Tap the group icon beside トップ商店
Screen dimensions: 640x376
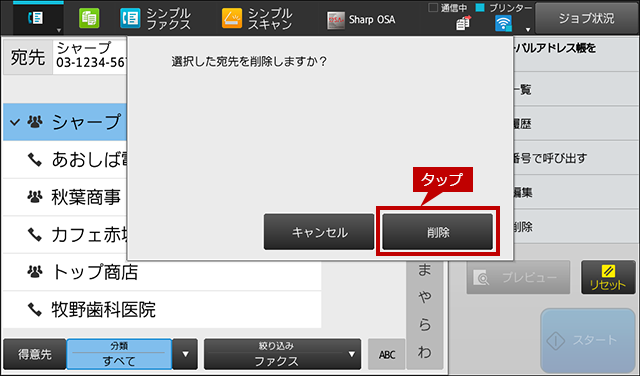(35, 272)
